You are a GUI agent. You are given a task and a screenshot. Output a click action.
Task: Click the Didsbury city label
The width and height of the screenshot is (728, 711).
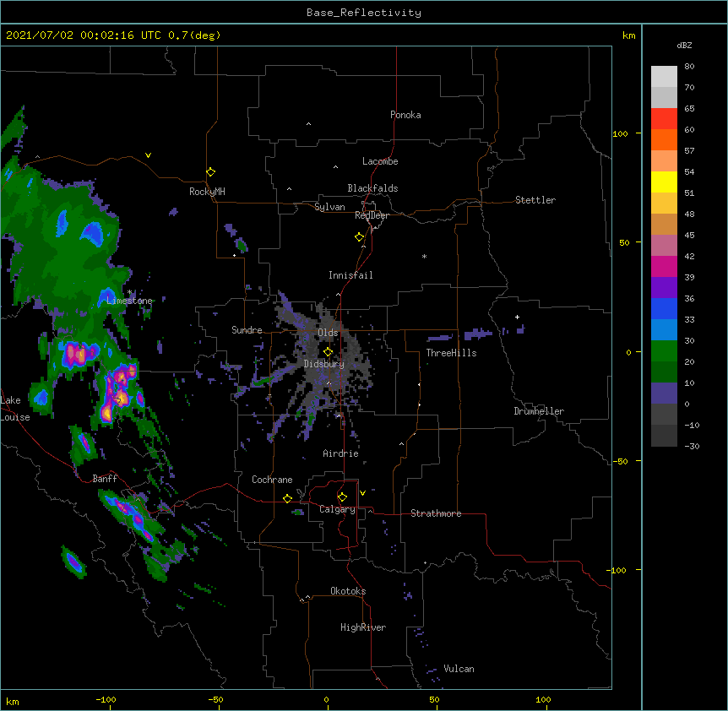click(x=324, y=364)
